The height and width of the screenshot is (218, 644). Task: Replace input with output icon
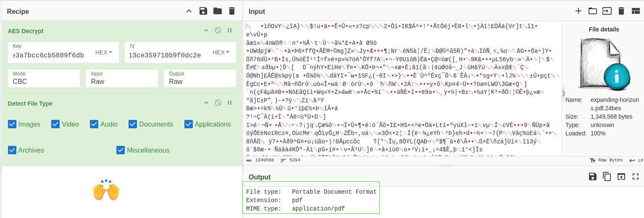[x=621, y=176]
